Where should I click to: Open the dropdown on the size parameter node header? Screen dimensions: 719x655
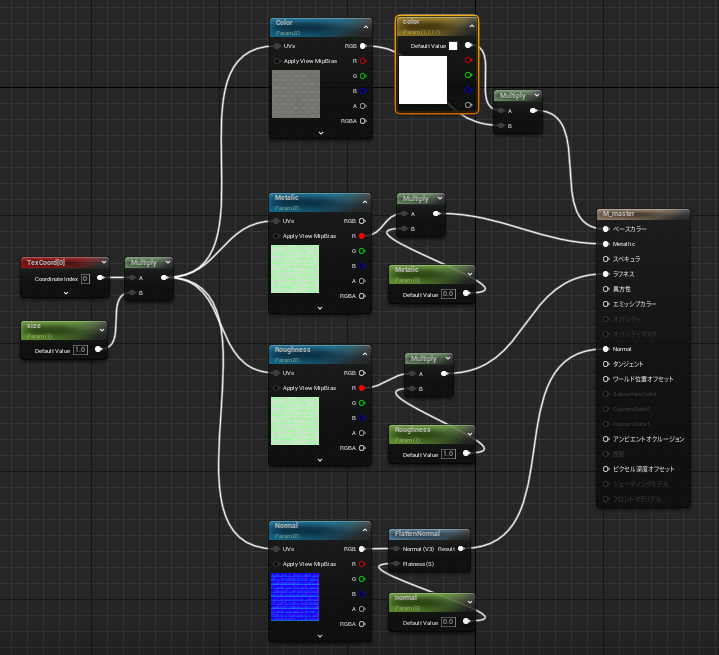point(101,327)
